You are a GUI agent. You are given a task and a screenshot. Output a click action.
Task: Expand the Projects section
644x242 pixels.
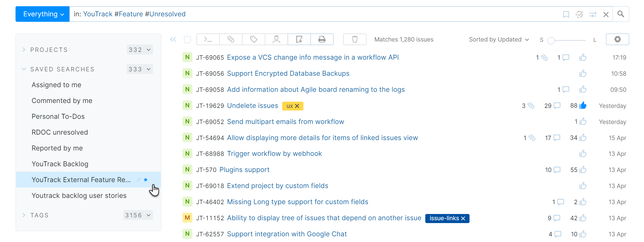(x=24, y=50)
